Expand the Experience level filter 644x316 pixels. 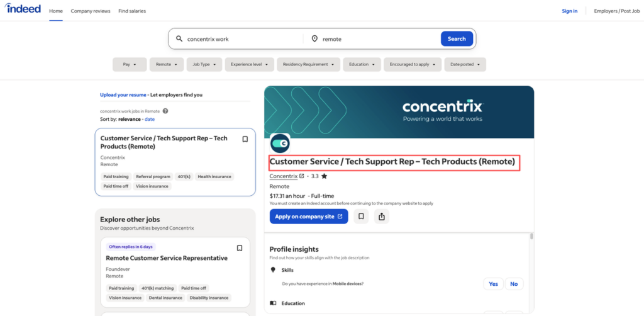249,64
